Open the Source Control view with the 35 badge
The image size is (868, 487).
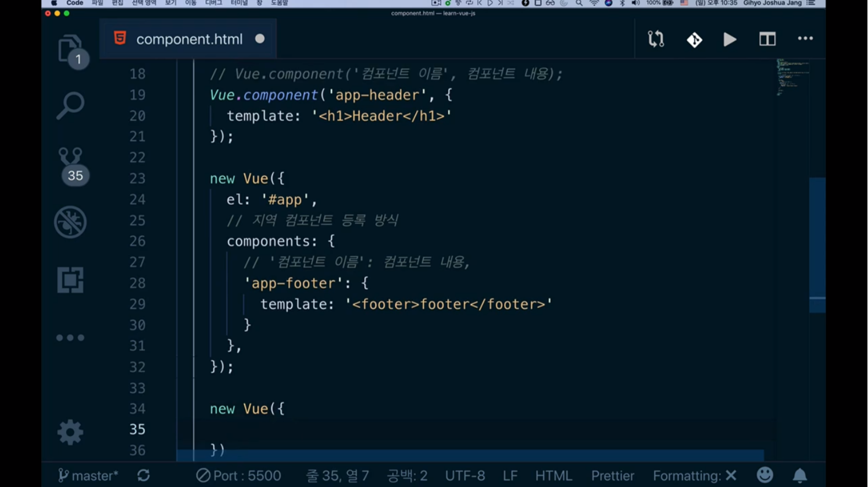[71, 164]
